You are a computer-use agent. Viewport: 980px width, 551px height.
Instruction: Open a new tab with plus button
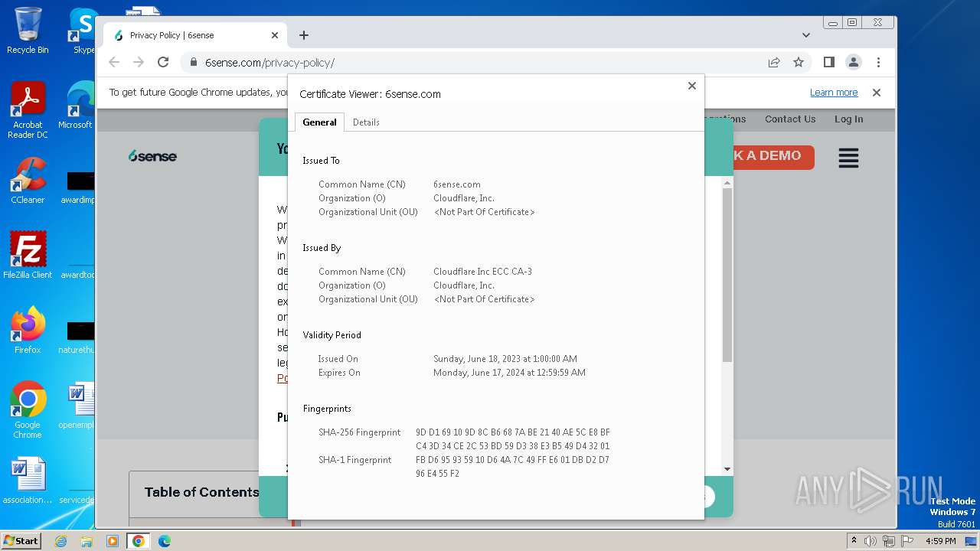pos(304,35)
